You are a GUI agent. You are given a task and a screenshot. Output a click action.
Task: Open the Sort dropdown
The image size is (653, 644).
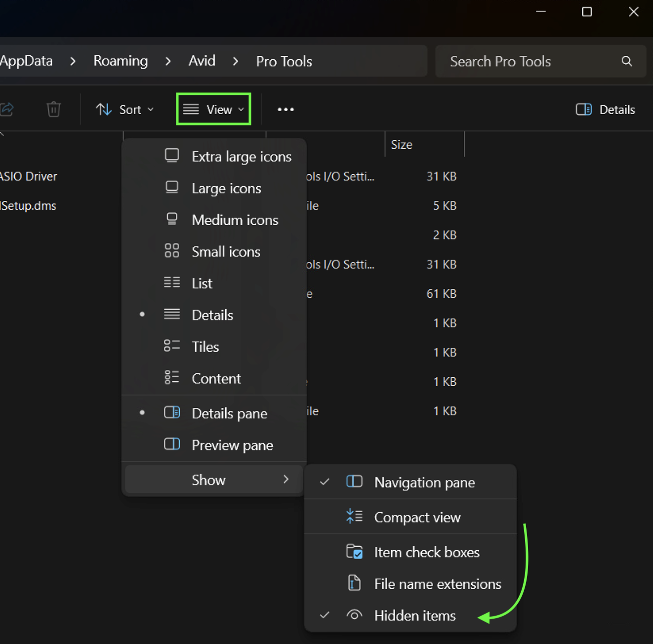tap(124, 109)
